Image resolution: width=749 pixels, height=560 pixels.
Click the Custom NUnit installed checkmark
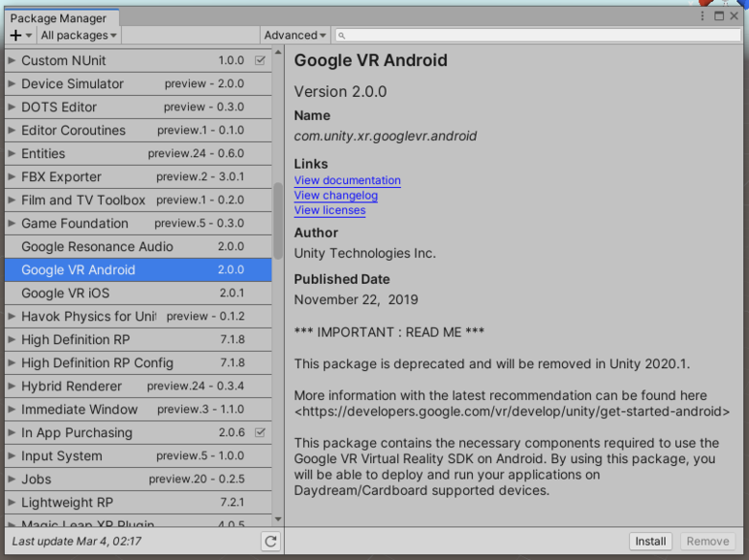tap(260, 60)
